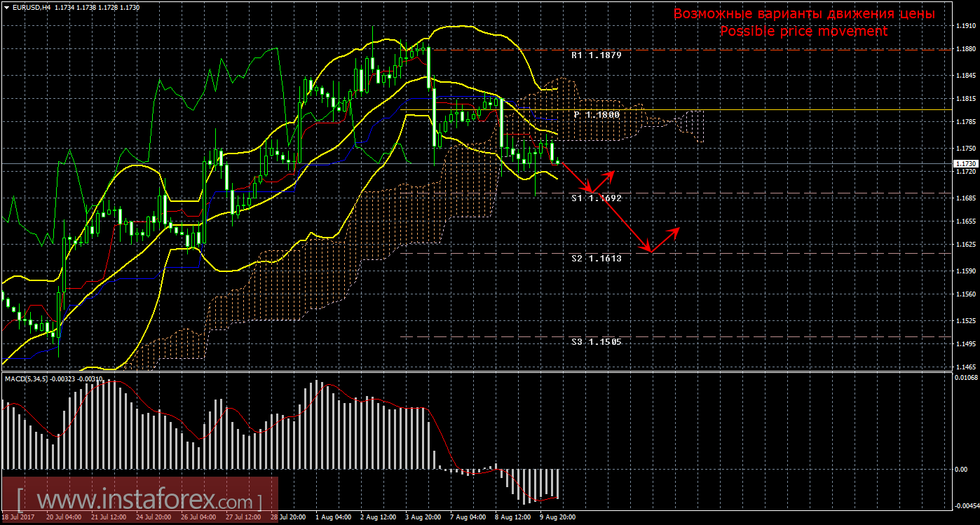This screenshot has height=525, width=980.
Task: Click the 0.00 MACD scale label
Action: [960, 470]
